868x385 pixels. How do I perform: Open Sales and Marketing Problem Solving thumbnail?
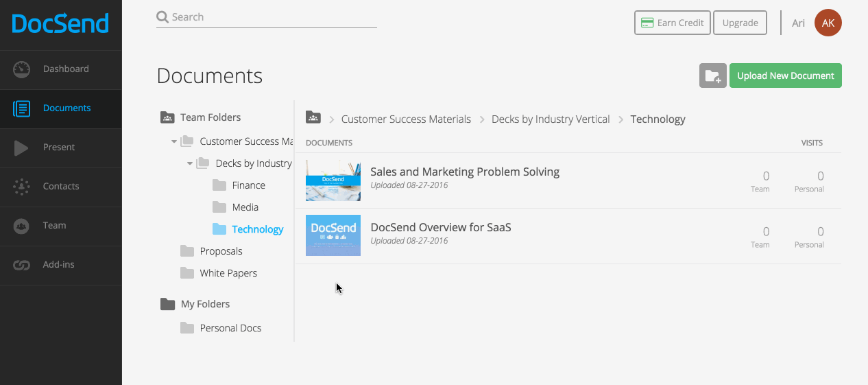pyautogui.click(x=333, y=180)
